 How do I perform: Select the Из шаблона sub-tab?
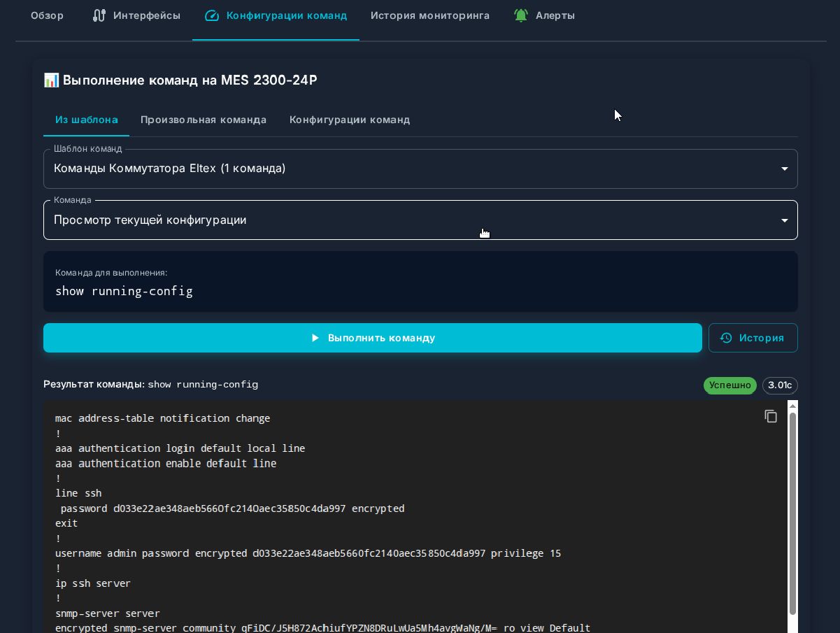86,120
